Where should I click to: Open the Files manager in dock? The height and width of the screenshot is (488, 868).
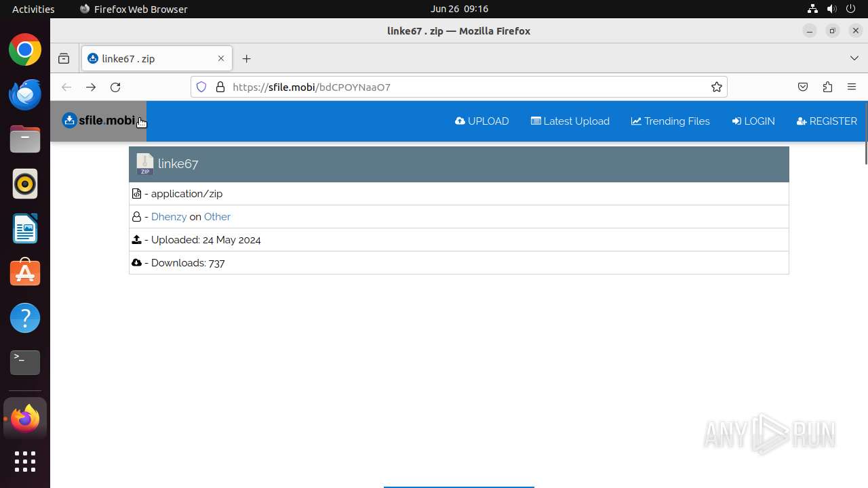(x=25, y=139)
